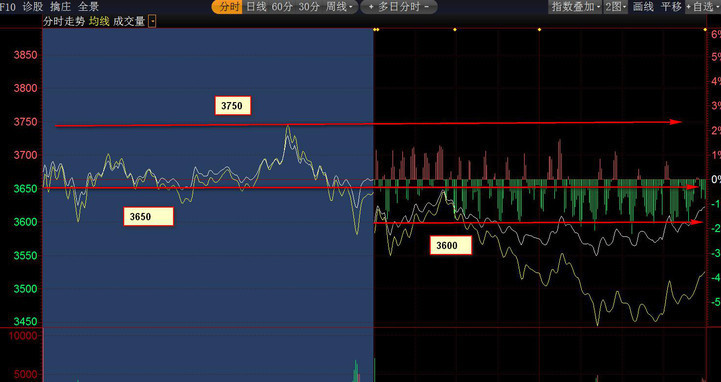721x382 pixels.
Task: Toggle the 成交量 volume indicator
Action: pos(129,22)
